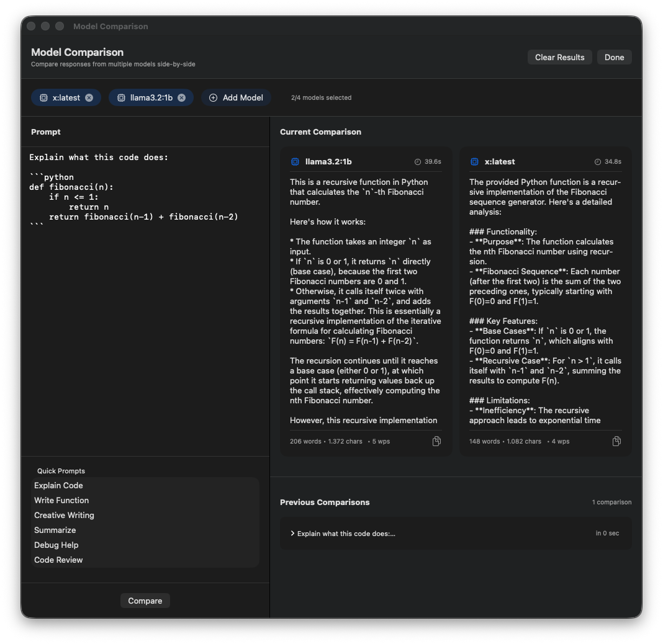
Task: Select the Code Review quick prompt
Action: click(58, 560)
